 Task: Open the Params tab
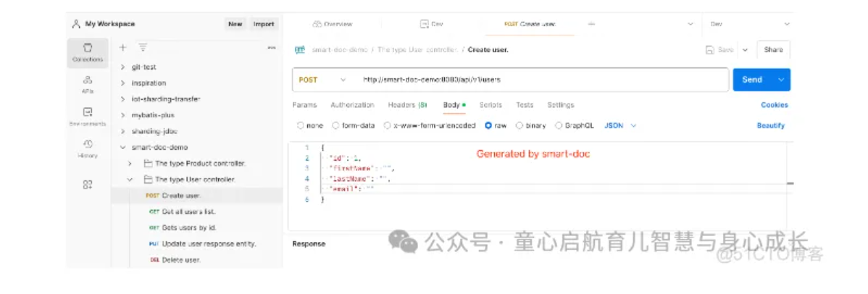pos(304,105)
